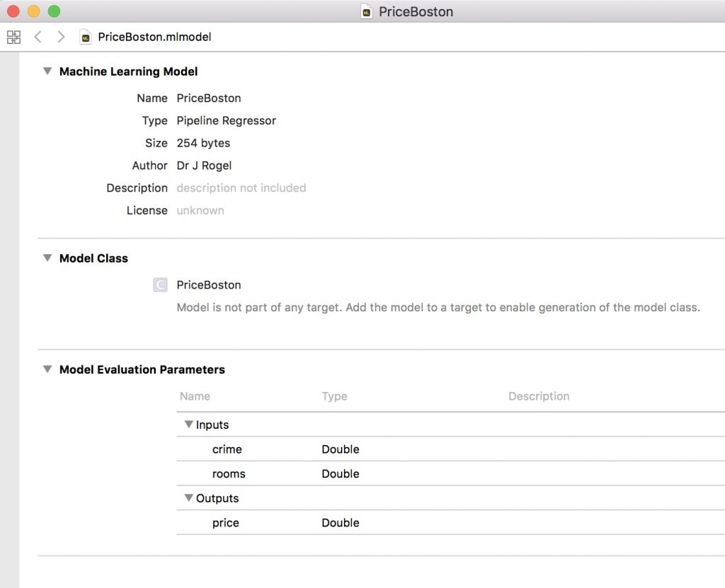This screenshot has height=588, width=725.
Task: Click the Description column header
Action: (538, 396)
